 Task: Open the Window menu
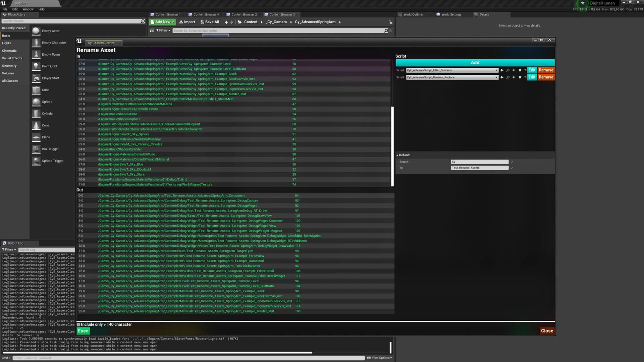coord(28,9)
